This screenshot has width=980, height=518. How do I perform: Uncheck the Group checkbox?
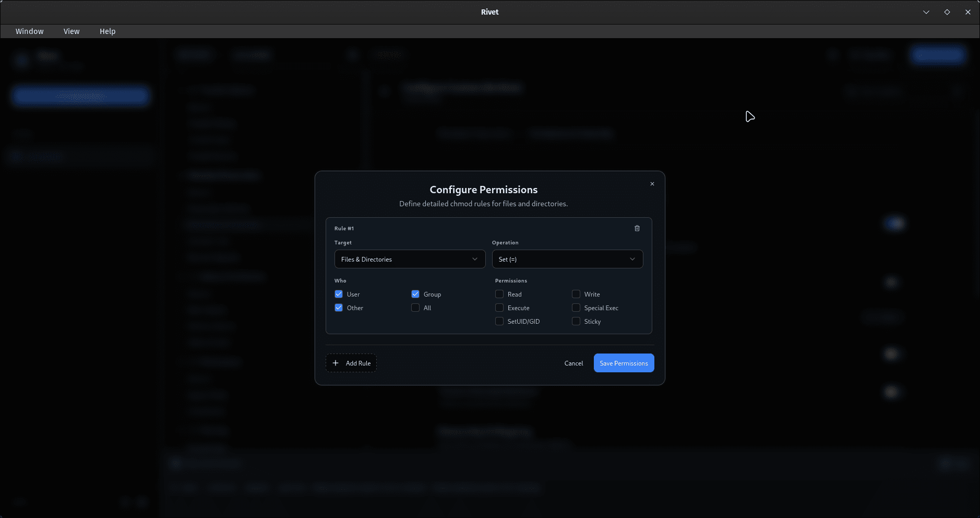pos(415,294)
